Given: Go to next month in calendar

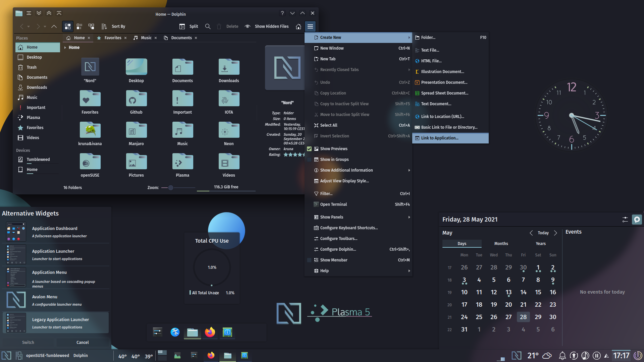Looking at the screenshot, I should pyautogui.click(x=555, y=233).
